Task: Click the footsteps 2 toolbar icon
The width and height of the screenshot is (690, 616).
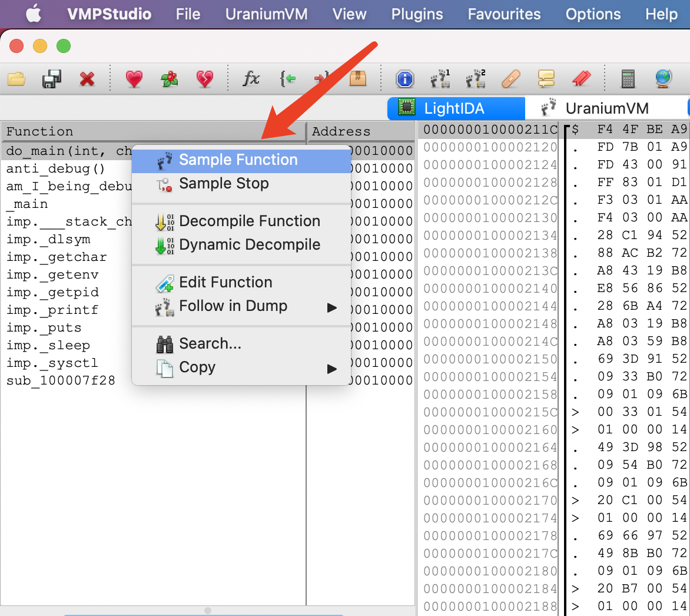Action: tap(476, 80)
